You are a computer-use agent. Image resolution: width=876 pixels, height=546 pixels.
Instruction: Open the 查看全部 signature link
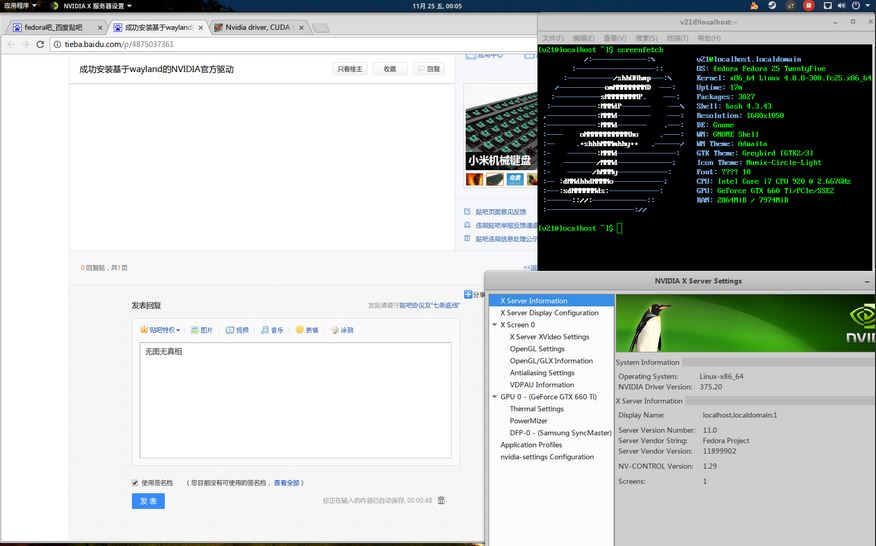[x=287, y=483]
